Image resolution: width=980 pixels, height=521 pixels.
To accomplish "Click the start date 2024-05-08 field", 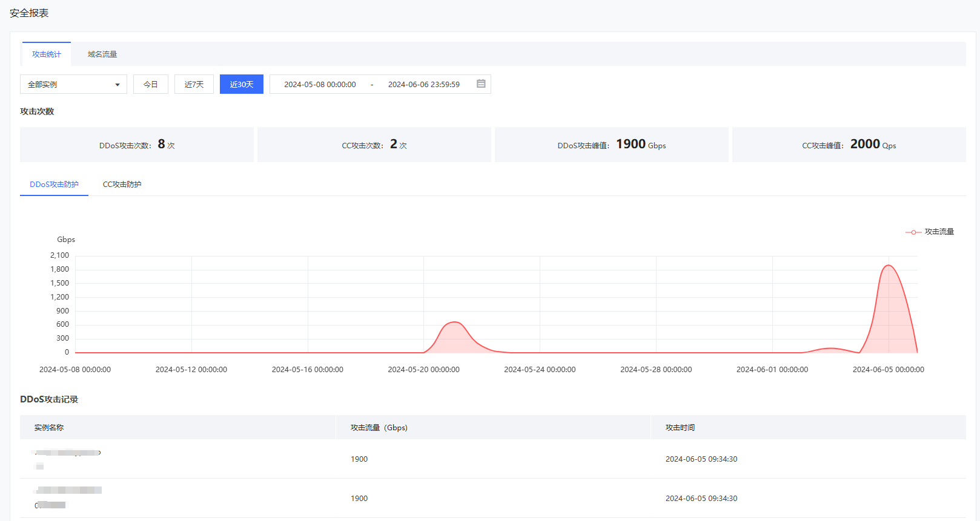I will pyautogui.click(x=320, y=85).
